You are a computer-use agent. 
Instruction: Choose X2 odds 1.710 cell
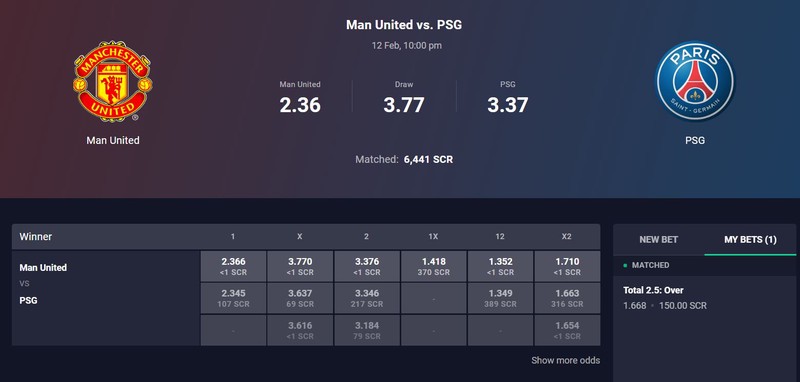567,266
